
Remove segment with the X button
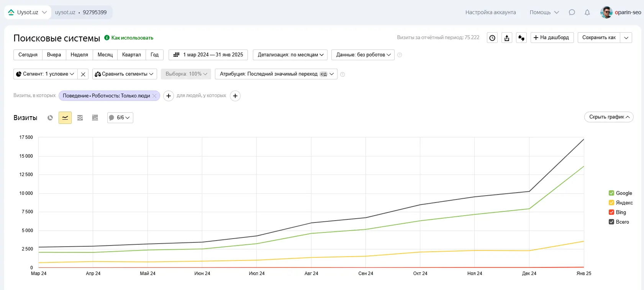pos(83,74)
